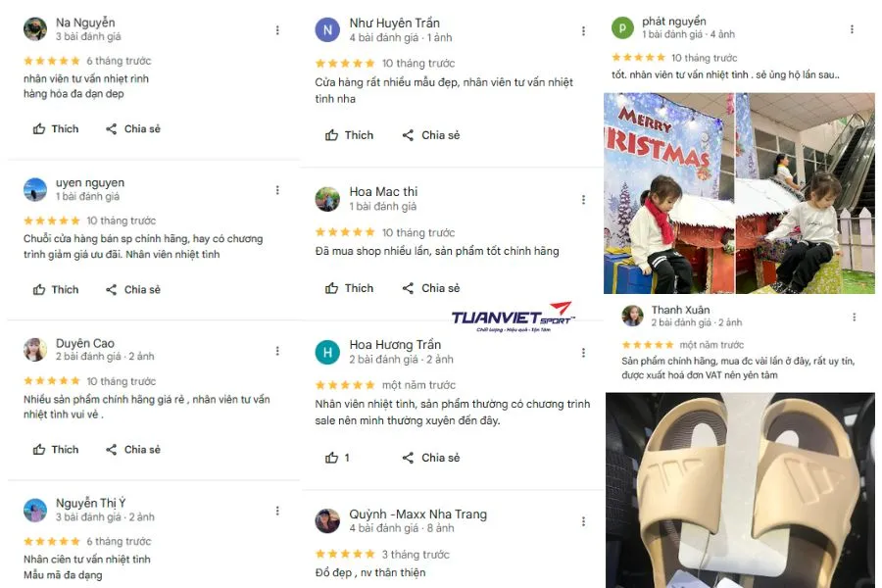Viewport: 882px width, 588px height.
Task: Open photo of child near the escalator
Action: (806, 193)
